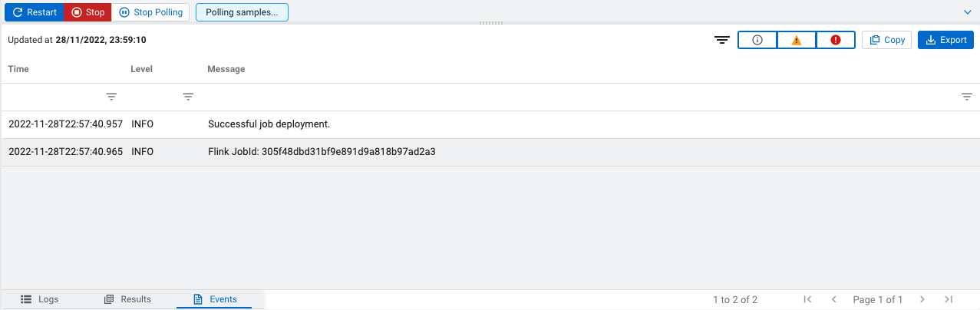Open the Level column filter
Screen dimensions: 980x310
point(188,97)
